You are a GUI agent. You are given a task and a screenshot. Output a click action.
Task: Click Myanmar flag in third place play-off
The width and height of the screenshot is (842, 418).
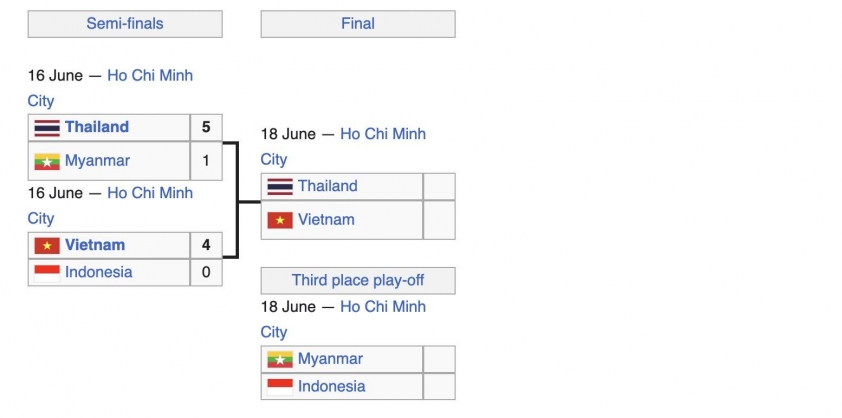(280, 359)
